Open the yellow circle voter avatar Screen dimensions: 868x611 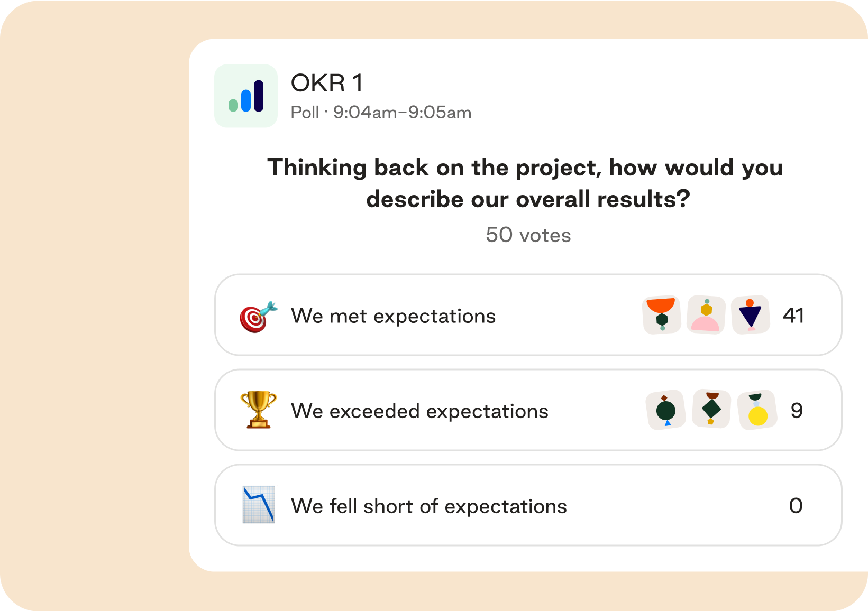[x=757, y=411]
